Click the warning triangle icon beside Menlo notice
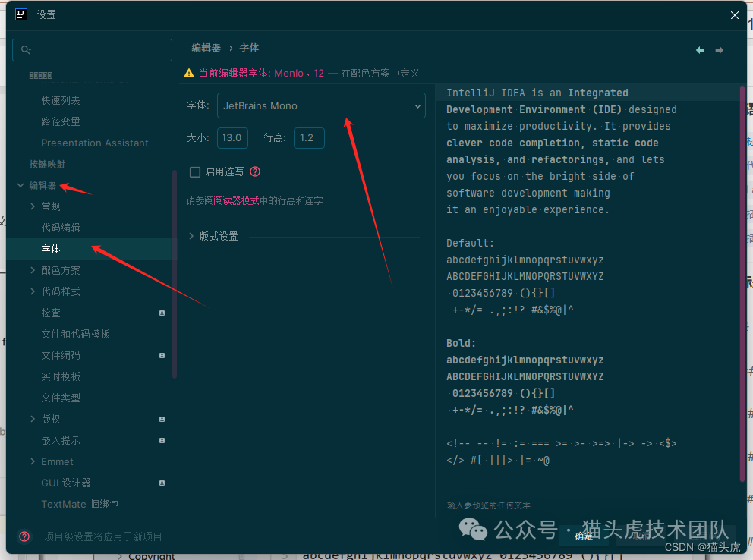The width and height of the screenshot is (753, 560). (189, 73)
